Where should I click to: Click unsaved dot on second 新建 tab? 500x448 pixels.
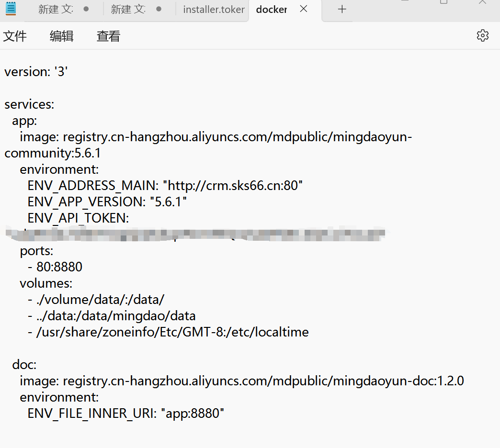[x=159, y=9]
